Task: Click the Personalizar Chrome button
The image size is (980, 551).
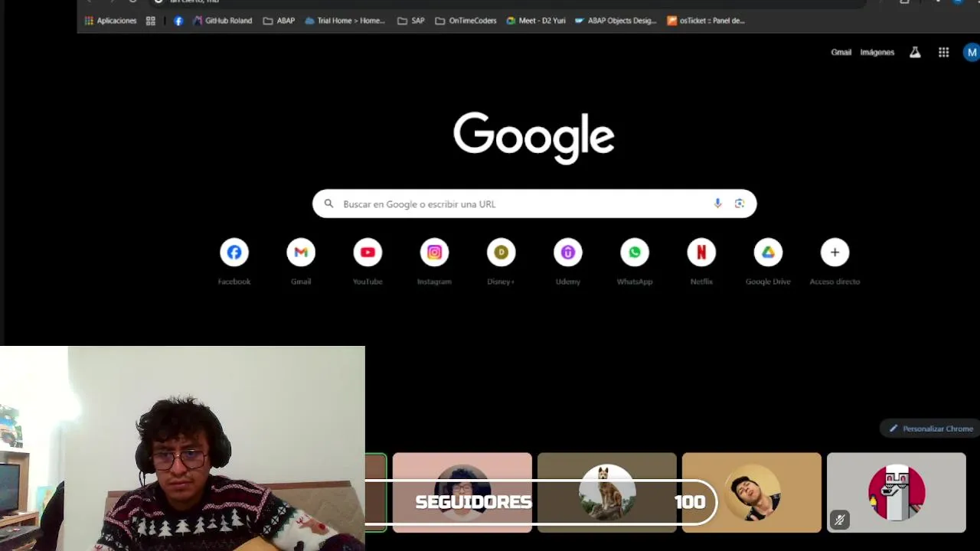Action: point(930,429)
